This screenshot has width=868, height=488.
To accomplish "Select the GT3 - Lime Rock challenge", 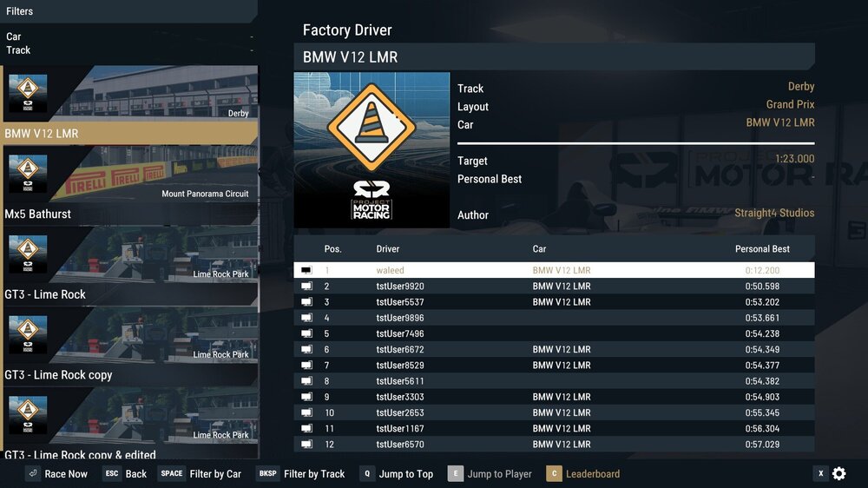I will pos(130,266).
